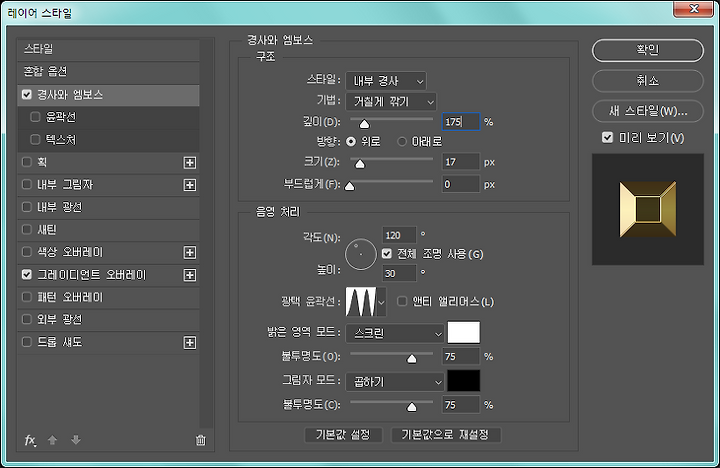The height and width of the screenshot is (468, 720).
Task: Click the move effect down arrow
Action: (x=76, y=440)
